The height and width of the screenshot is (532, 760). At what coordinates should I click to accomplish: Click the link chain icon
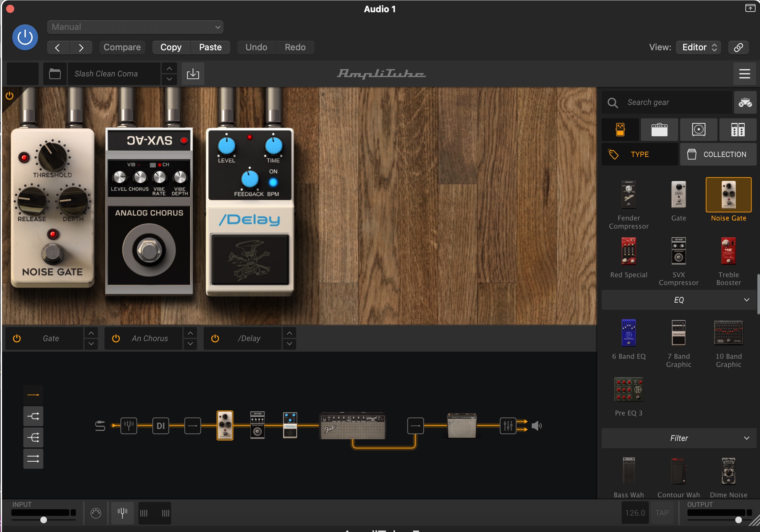coord(738,47)
